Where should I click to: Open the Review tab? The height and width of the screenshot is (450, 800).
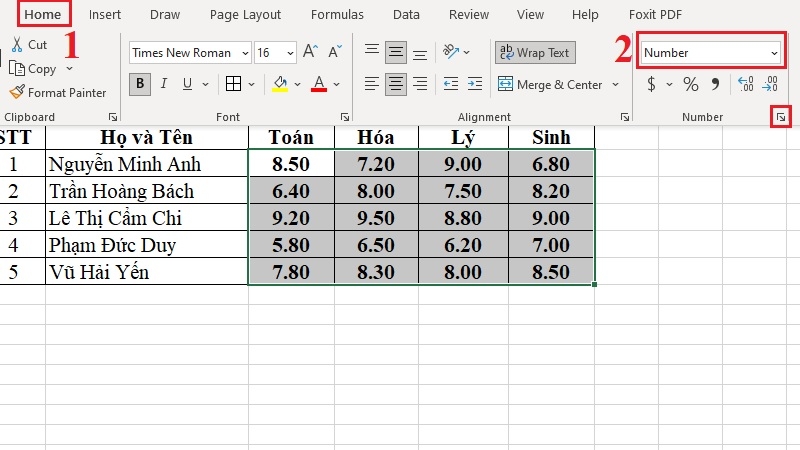pyautogui.click(x=469, y=14)
